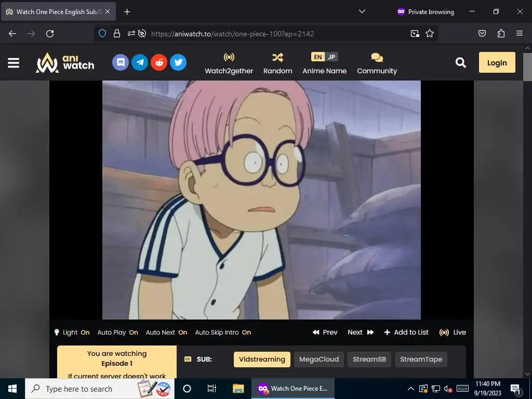The height and width of the screenshot is (399, 532).
Task: Open Live watch room
Action: [453, 332]
